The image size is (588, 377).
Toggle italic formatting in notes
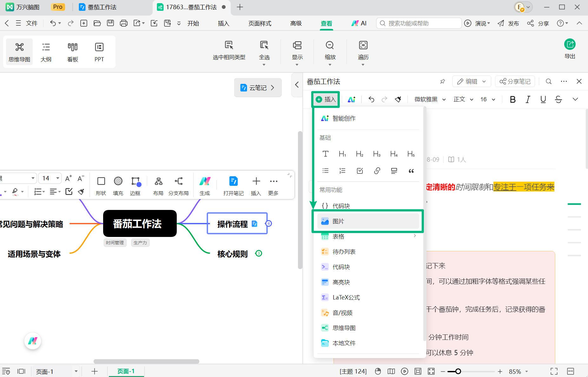(528, 99)
